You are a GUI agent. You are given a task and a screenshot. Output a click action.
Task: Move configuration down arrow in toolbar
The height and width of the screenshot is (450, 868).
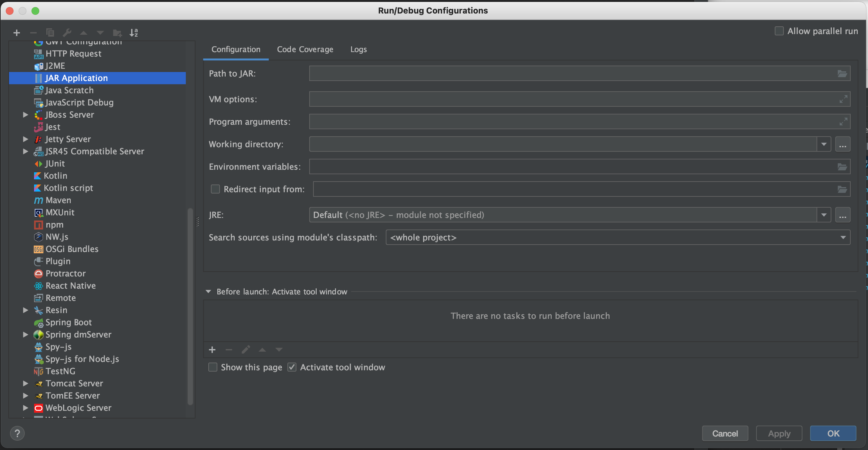coord(100,33)
